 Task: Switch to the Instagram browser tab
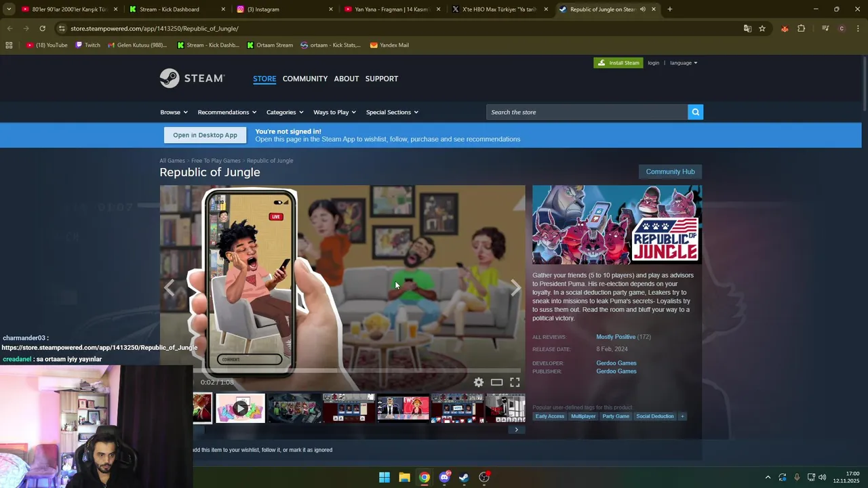coord(283,9)
